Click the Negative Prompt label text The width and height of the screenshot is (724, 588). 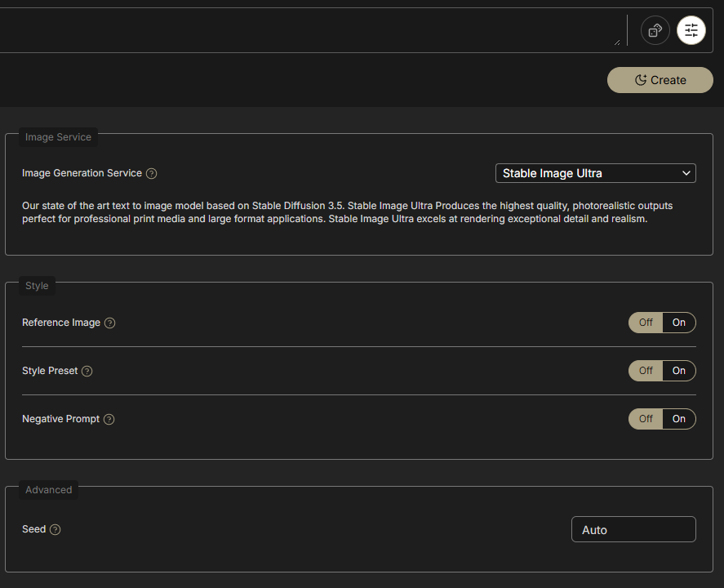tap(60, 419)
